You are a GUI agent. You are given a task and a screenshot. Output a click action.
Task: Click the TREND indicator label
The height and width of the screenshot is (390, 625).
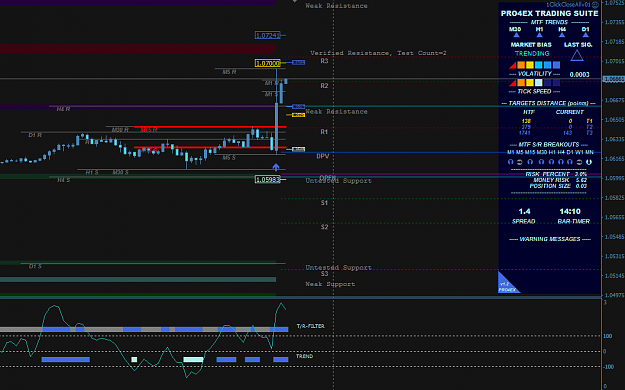click(304, 356)
